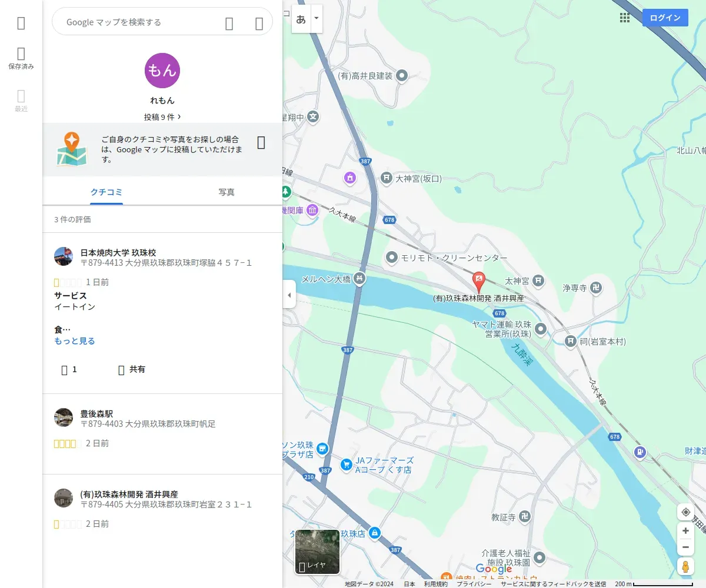Click the ヤマト運輸 玖珠営業所 marker
The height and width of the screenshot is (588, 706).
tap(540, 329)
